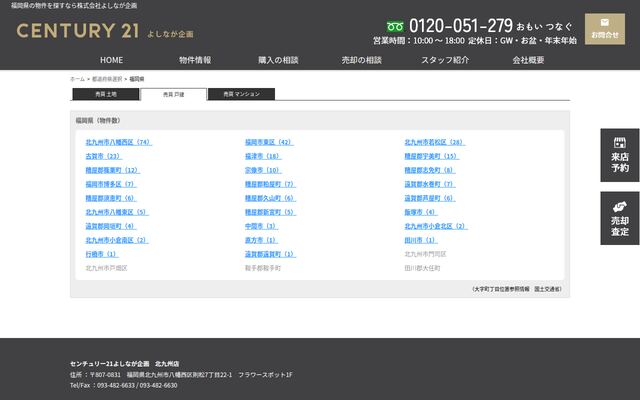The width and height of the screenshot is (640, 400).
Task: Switch to the 売買 土地 tab
Action: (106, 94)
